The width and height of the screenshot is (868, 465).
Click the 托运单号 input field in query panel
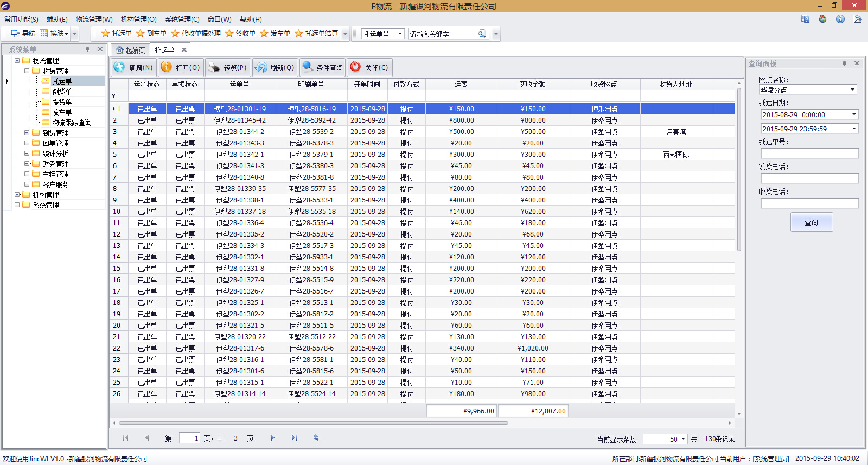tap(809, 154)
